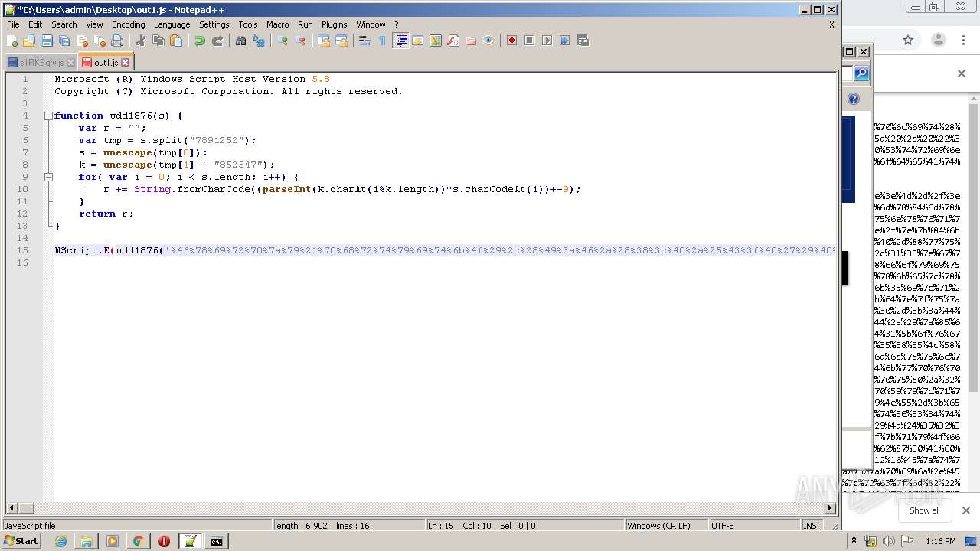
Task: Open the Language menu
Action: click(x=171, y=24)
